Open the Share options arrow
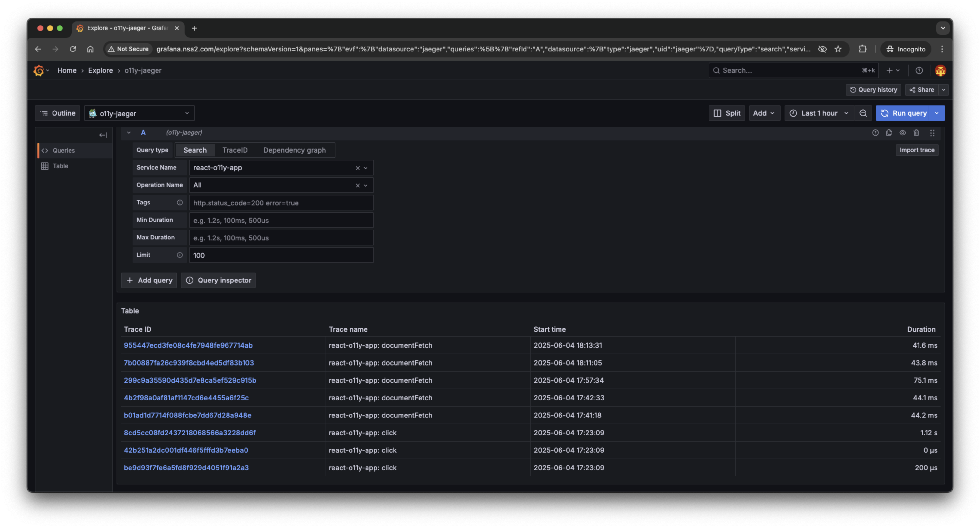 pos(944,90)
